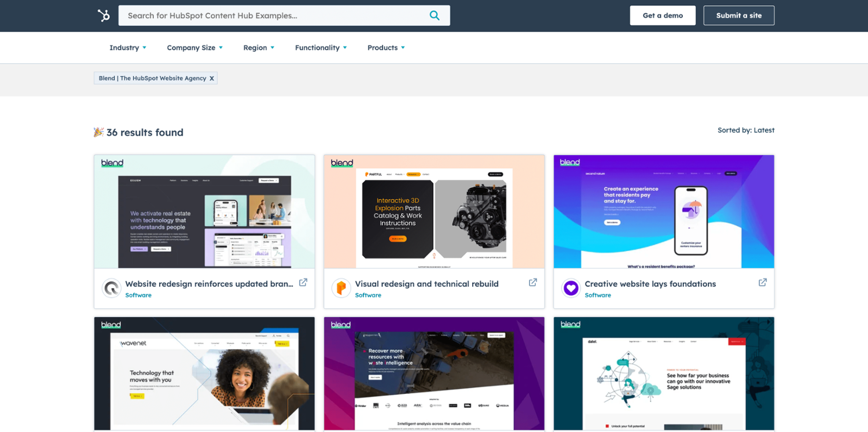Open external link icon for Creative website card

(762, 282)
